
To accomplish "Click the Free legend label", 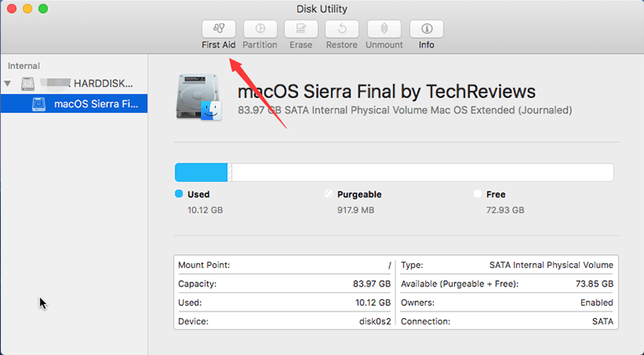I will [496, 194].
